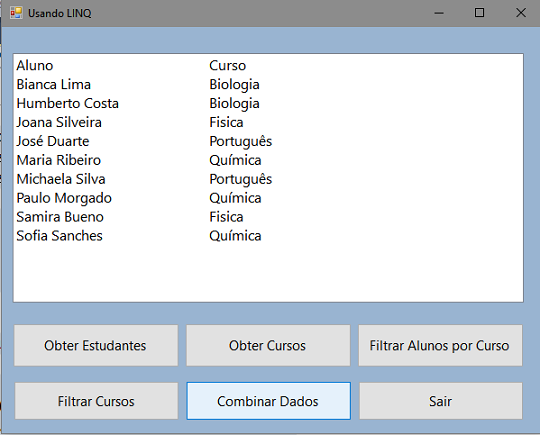Select the Aluno Curso header row
Screen dimensions: 540x435
268,65
